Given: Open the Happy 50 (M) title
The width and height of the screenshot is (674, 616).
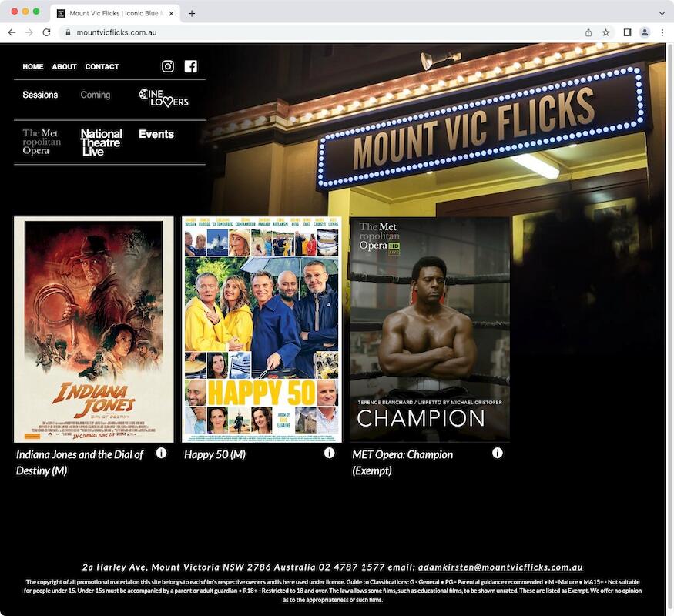Looking at the screenshot, I should click(x=215, y=454).
